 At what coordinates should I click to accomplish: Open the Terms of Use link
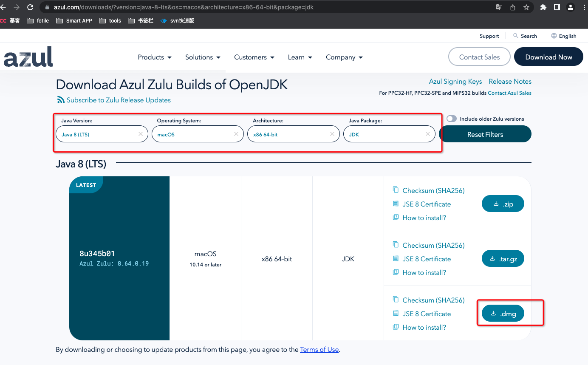point(319,350)
